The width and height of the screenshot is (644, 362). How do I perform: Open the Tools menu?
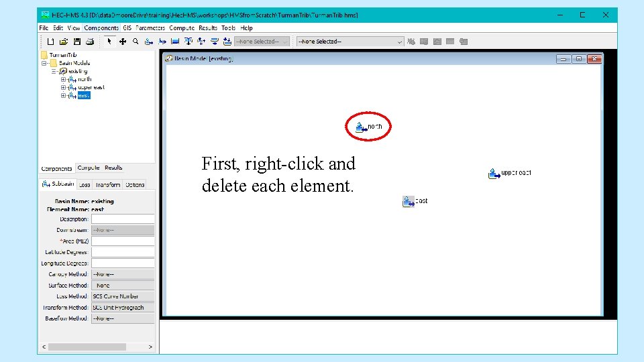pos(228,28)
